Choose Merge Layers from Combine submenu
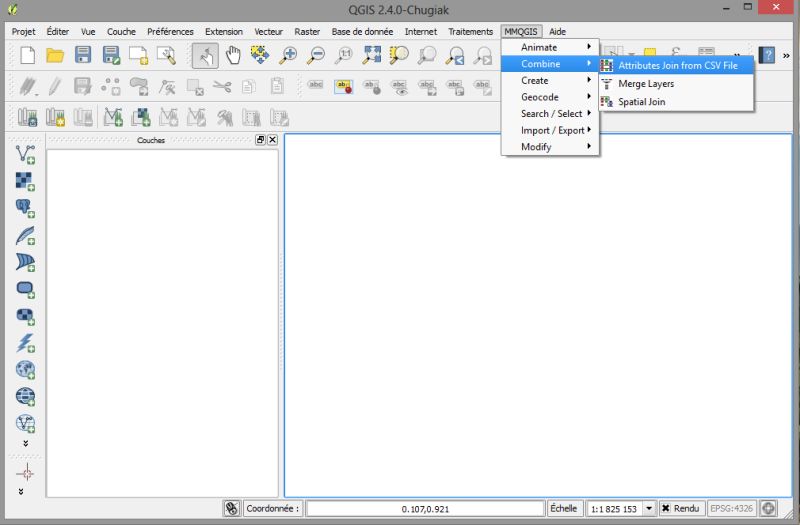Image resolution: width=800 pixels, height=525 pixels. (x=676, y=84)
